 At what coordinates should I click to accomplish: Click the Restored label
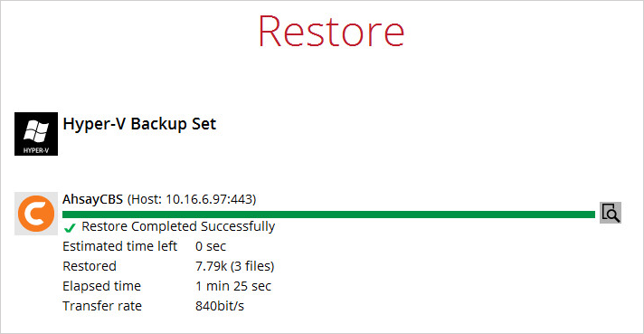[x=90, y=266]
